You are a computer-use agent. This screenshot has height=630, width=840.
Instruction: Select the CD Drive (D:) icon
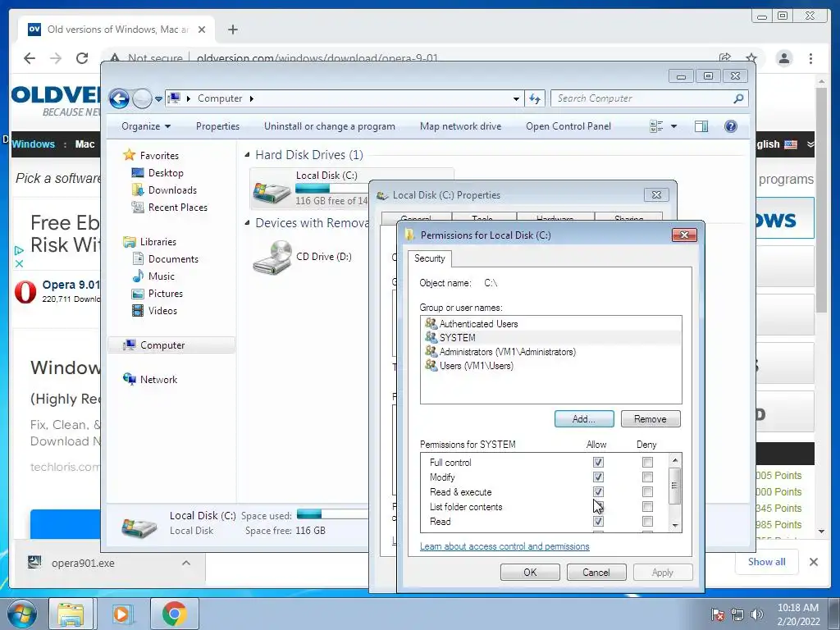point(272,258)
